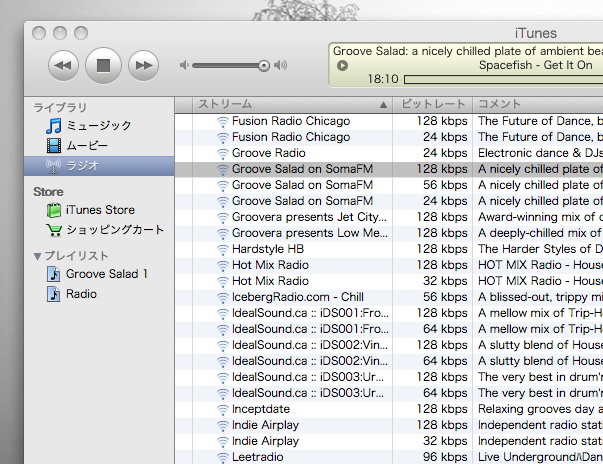Click stream icon beside Groove Radio
This screenshot has height=464, width=603.
click(223, 154)
